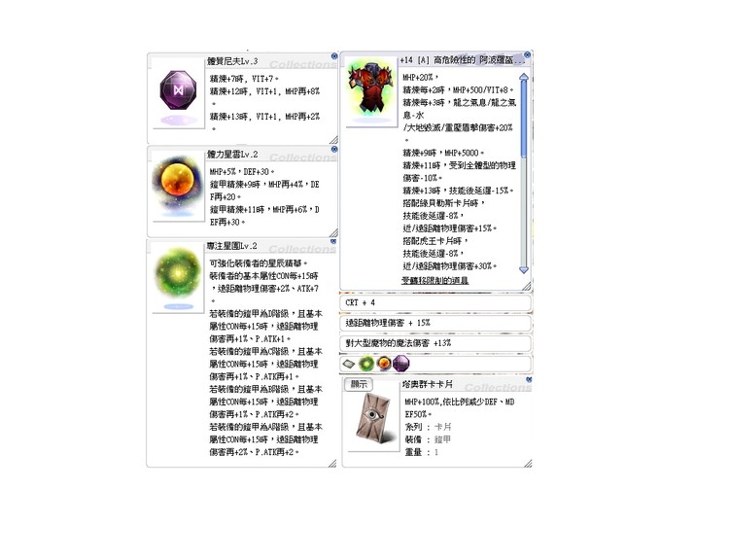Select the purple rune stone slot icon
729x560 pixels.
click(400, 364)
